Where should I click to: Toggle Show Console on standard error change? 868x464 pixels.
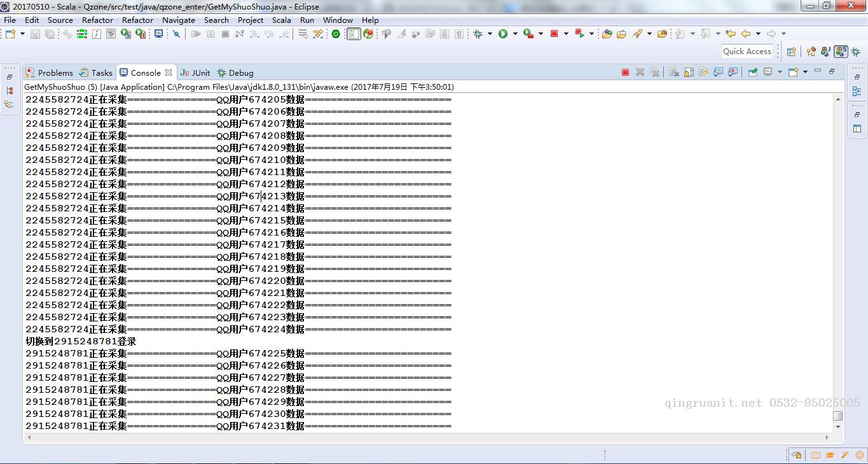coord(733,72)
